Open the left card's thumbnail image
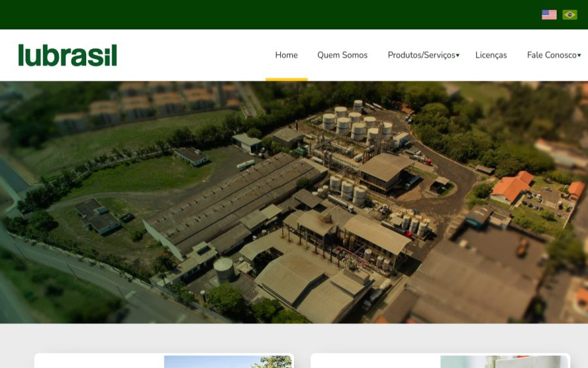 tap(227, 361)
